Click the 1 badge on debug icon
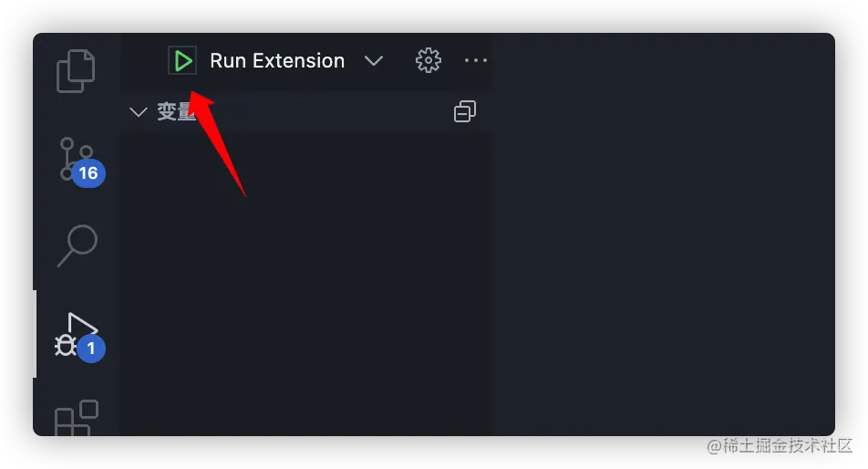Screen dimensions: 868x469 90,349
